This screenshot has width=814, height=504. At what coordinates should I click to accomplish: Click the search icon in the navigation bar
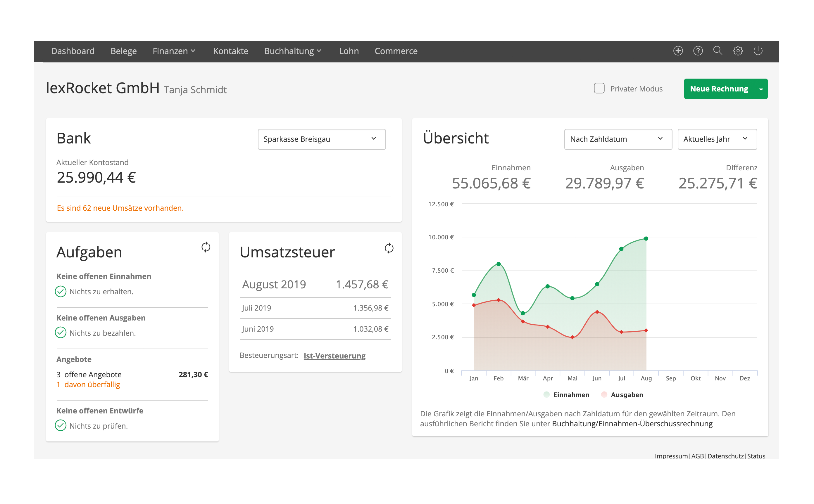tap(718, 51)
